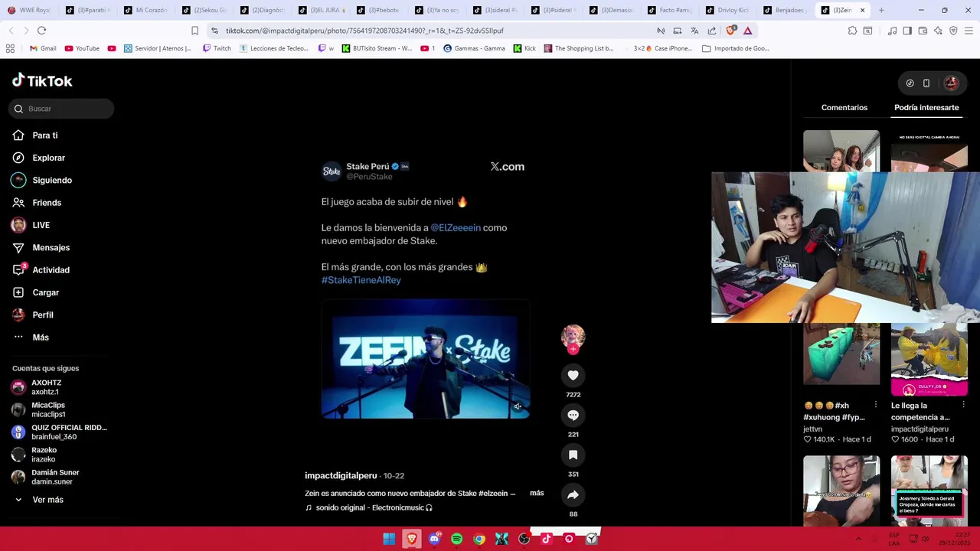Open comments with speech bubble icon
The image size is (980, 551).
coord(573,415)
